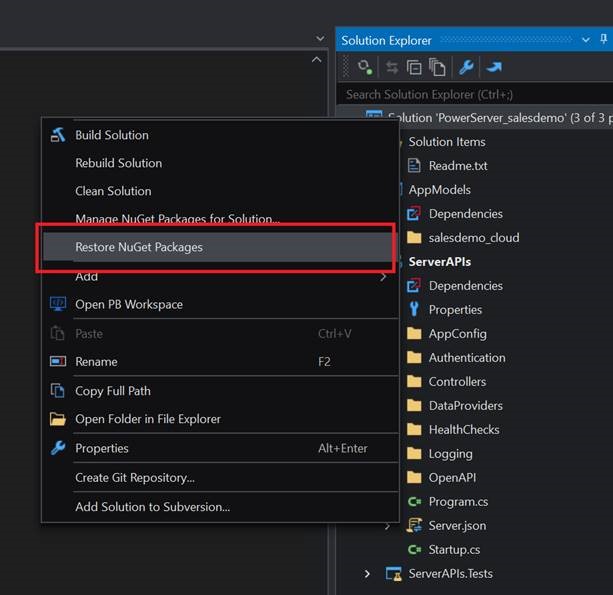Choose Create Git Repository...

[220, 477]
